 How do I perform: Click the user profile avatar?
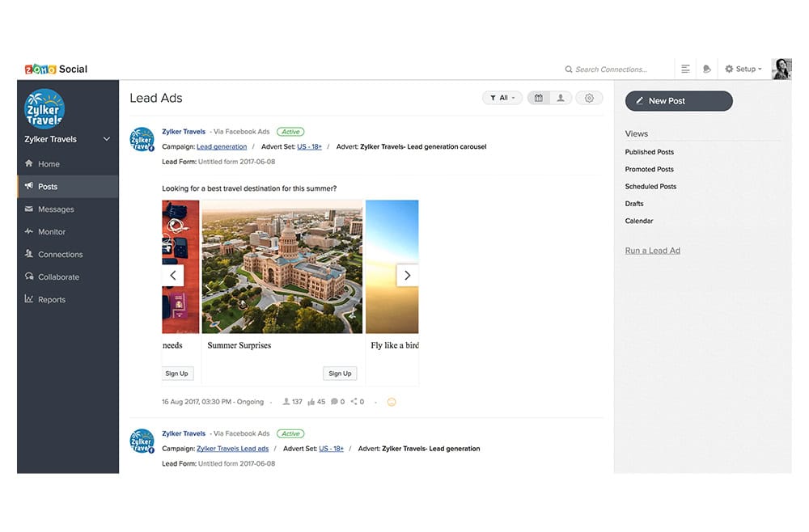click(781, 69)
